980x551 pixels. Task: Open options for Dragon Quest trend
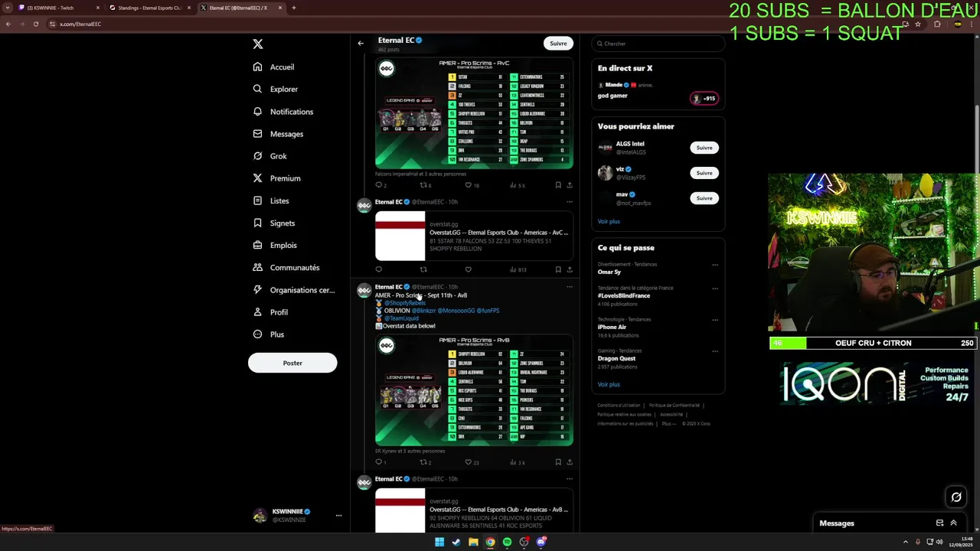coord(715,351)
